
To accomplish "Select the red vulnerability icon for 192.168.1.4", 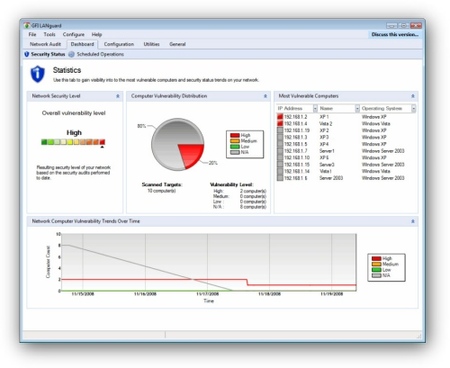I will (x=280, y=124).
